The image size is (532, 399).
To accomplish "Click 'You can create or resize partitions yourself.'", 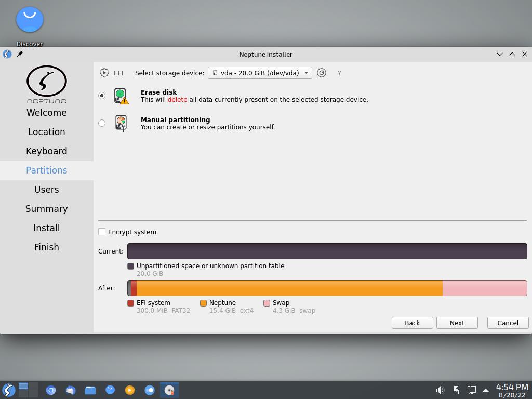I will 208,127.
